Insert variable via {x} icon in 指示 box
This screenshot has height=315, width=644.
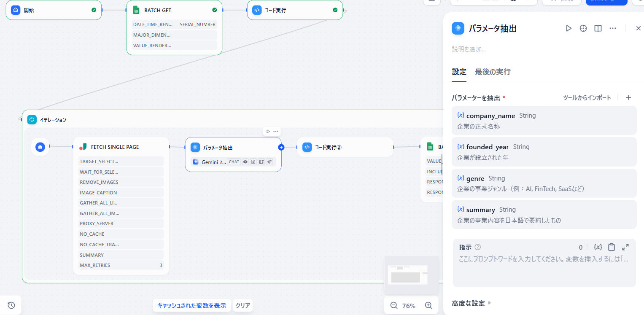(x=598, y=247)
